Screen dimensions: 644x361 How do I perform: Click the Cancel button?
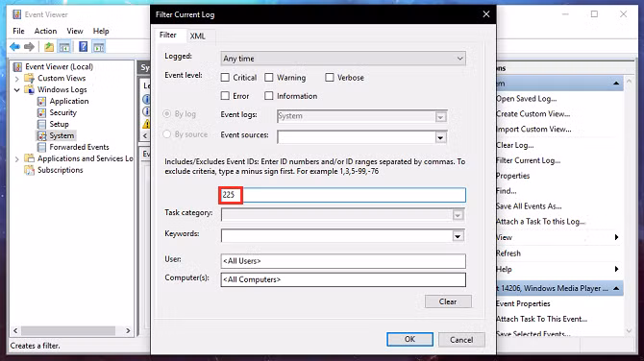click(461, 340)
